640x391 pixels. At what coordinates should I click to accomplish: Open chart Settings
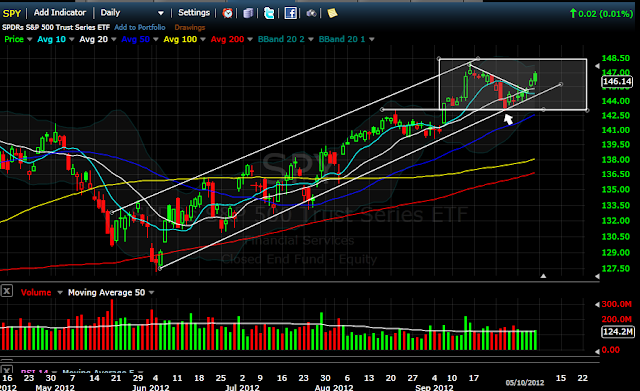coord(194,13)
